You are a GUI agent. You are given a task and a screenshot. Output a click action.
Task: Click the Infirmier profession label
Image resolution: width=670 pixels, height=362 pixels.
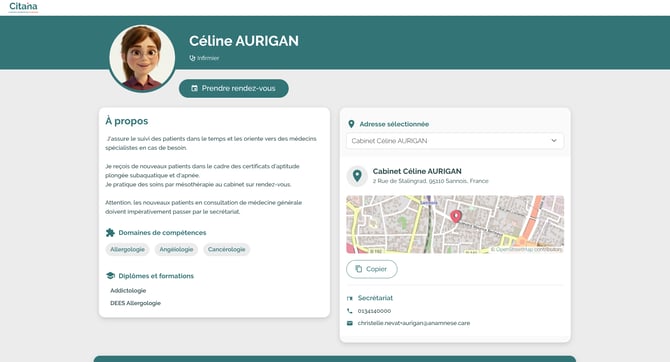(208, 58)
